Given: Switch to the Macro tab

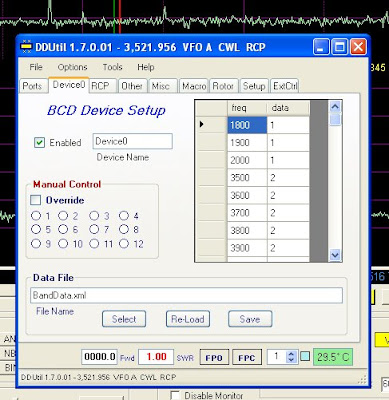Looking at the screenshot, I should pyautogui.click(x=194, y=86).
